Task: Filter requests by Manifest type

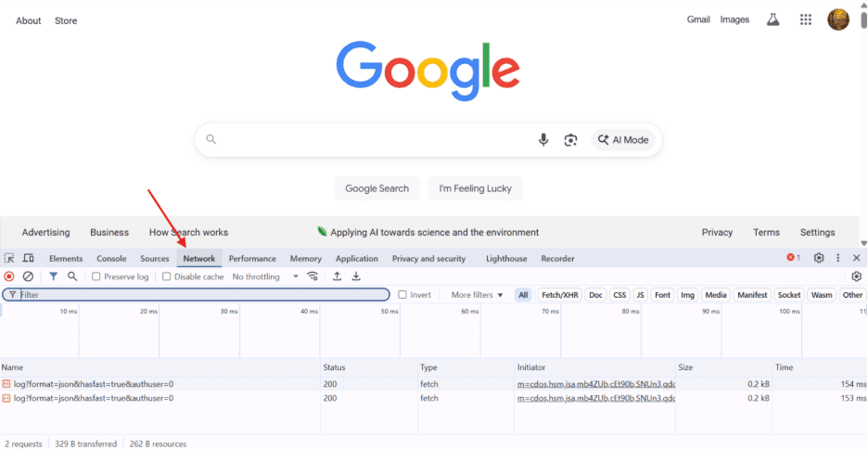Action: click(x=752, y=295)
